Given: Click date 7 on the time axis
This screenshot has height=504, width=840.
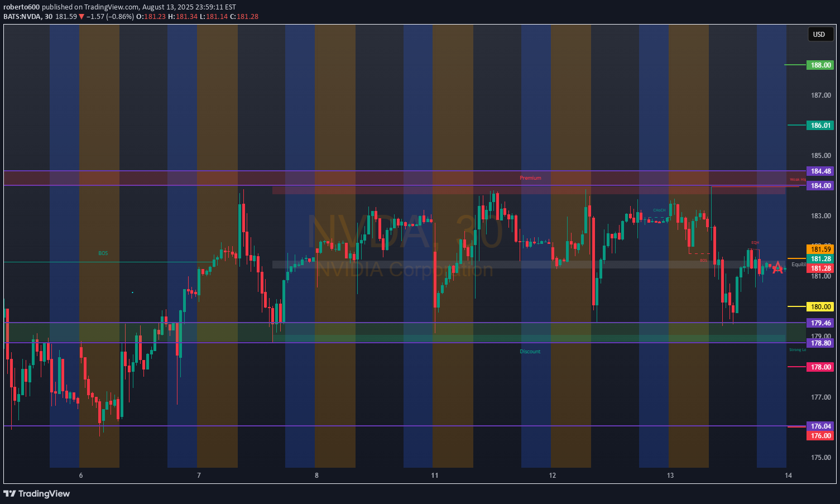Looking at the screenshot, I should 199,476.
